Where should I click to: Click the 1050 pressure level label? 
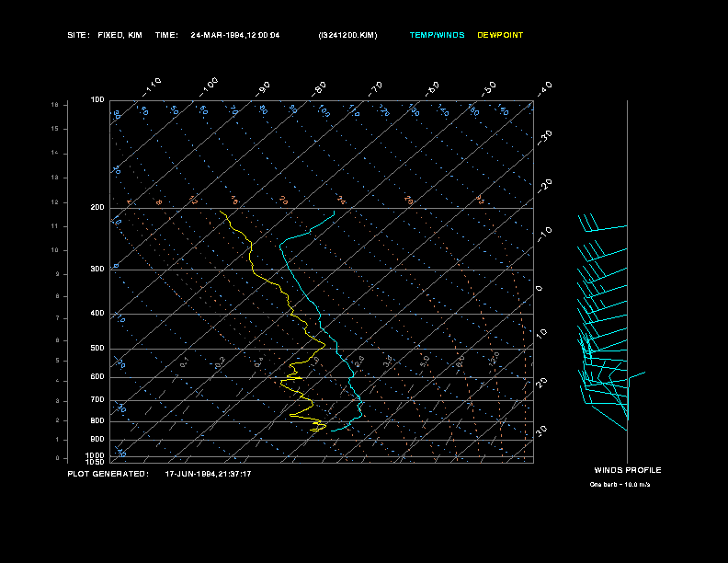click(x=96, y=462)
